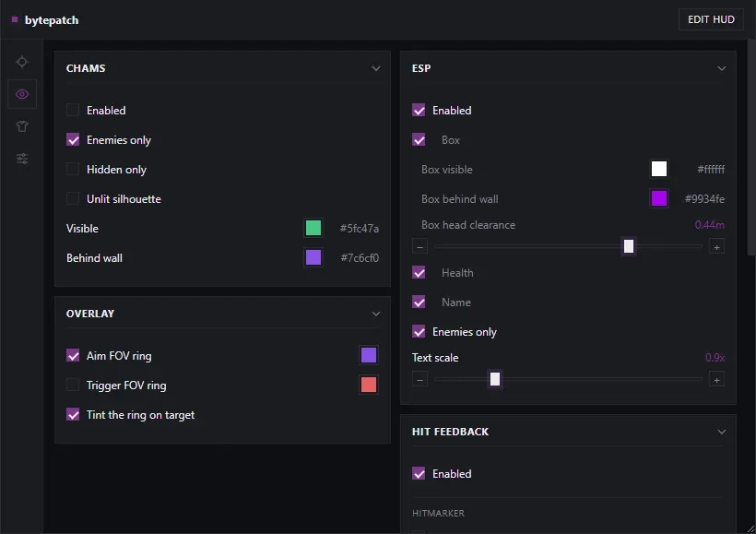This screenshot has width=756, height=534.
Task: Open the Box visible white swatch
Action: pos(659,169)
